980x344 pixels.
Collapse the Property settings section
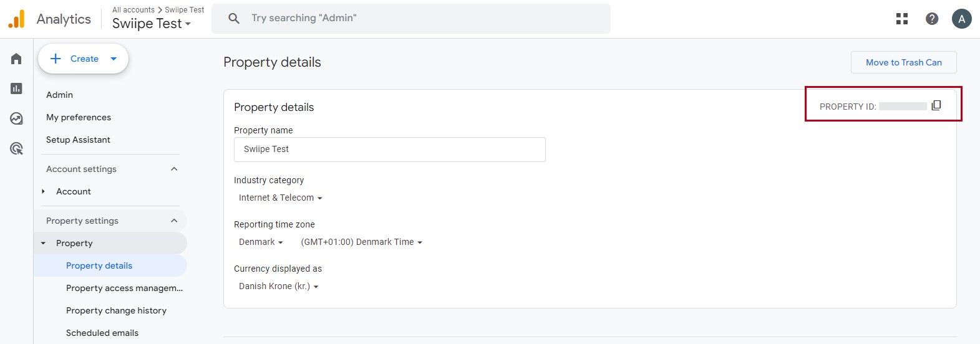[x=174, y=221]
